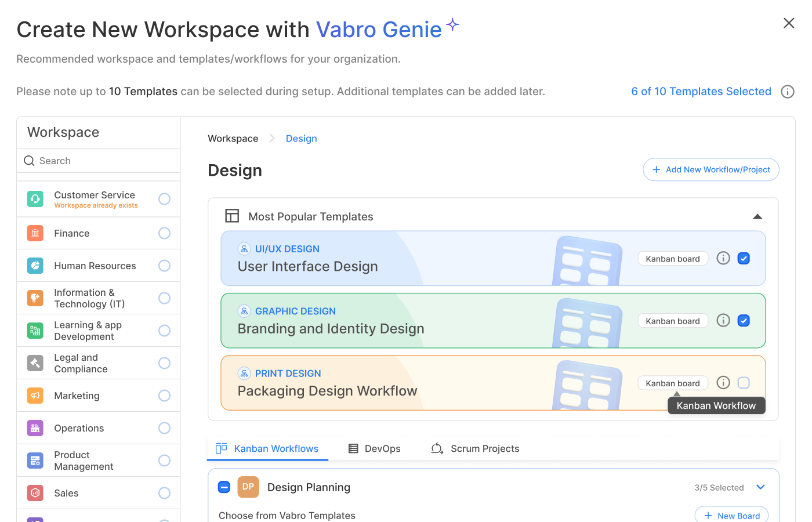
Task: Expand the Design Planning chevron
Action: [760, 487]
